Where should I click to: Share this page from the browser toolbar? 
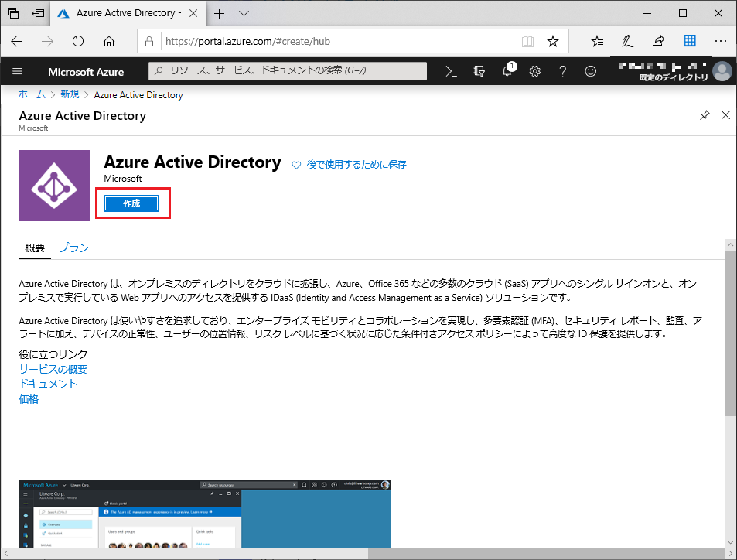pos(659,41)
